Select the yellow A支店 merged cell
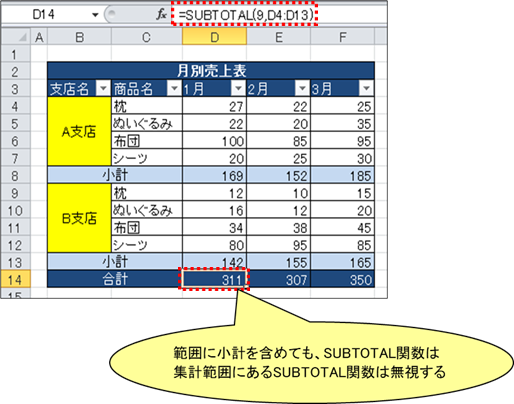Viewport: 514px width, 404px height. pyautogui.click(x=79, y=131)
